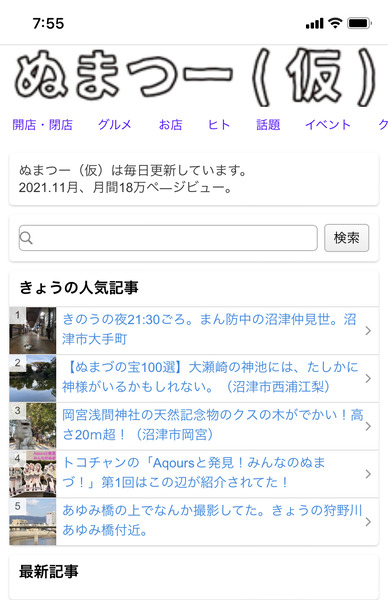Click thumbnail of ranked article 5 bridge
The height and width of the screenshot is (600, 388).
pos(33,522)
